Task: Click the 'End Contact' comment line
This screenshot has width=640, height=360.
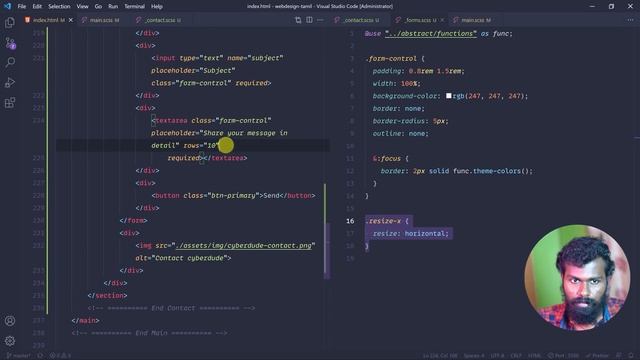Action: [x=171, y=308]
